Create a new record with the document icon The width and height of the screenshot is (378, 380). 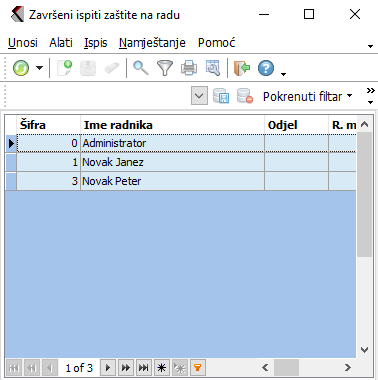(65, 68)
